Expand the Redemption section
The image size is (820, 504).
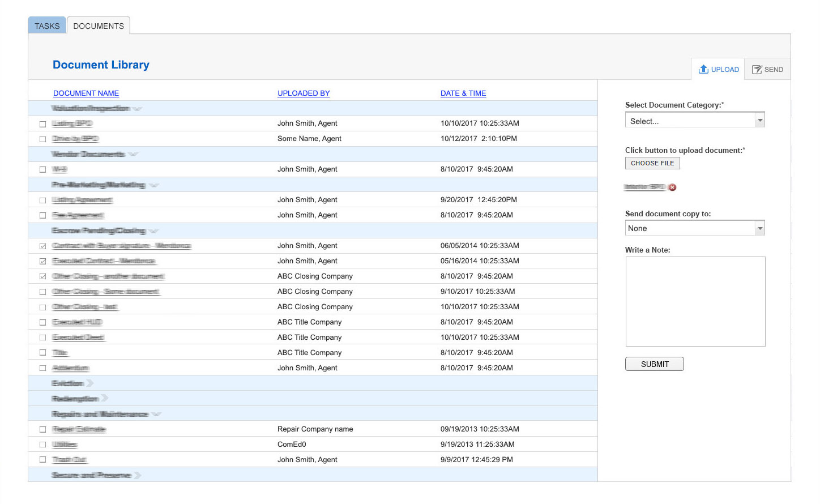point(105,399)
